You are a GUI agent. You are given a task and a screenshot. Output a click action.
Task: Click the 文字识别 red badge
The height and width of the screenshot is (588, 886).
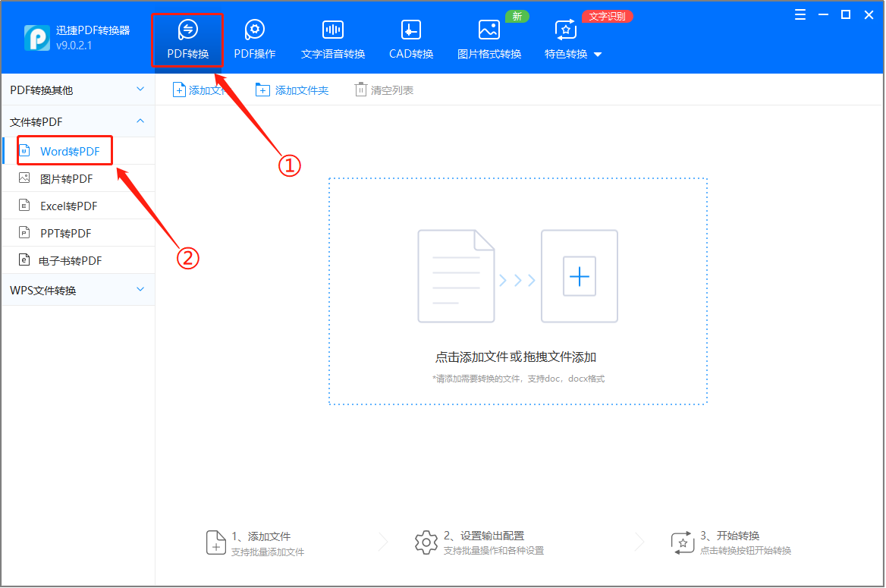point(607,17)
